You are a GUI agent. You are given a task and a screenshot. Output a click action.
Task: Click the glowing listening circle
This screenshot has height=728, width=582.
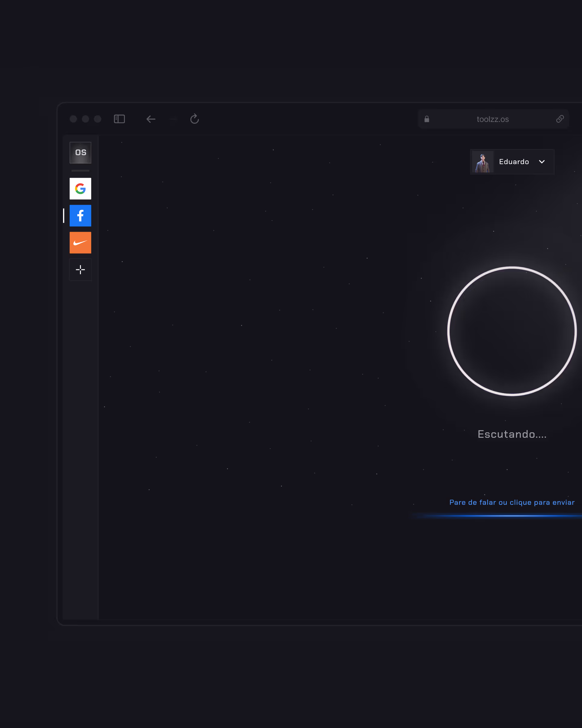coord(511,331)
